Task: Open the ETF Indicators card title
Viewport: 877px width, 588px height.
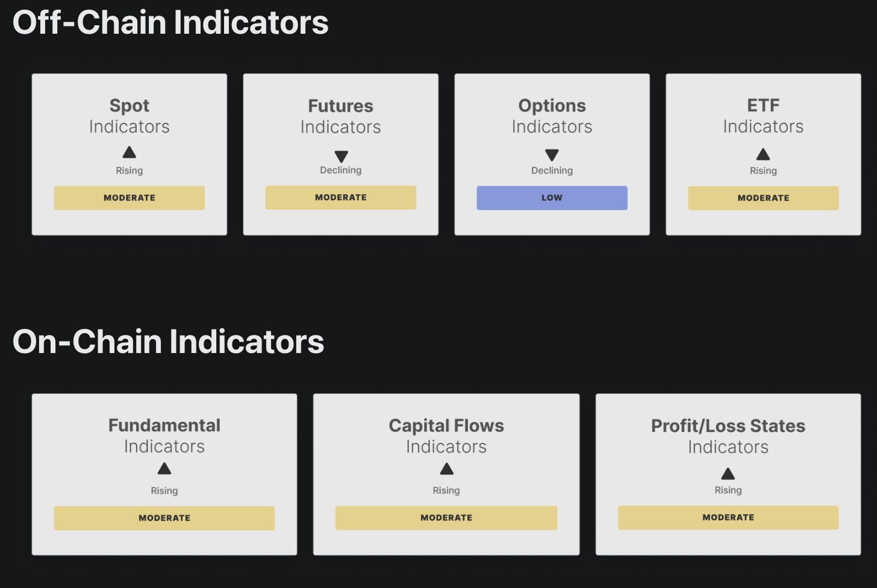Action: coord(763,116)
